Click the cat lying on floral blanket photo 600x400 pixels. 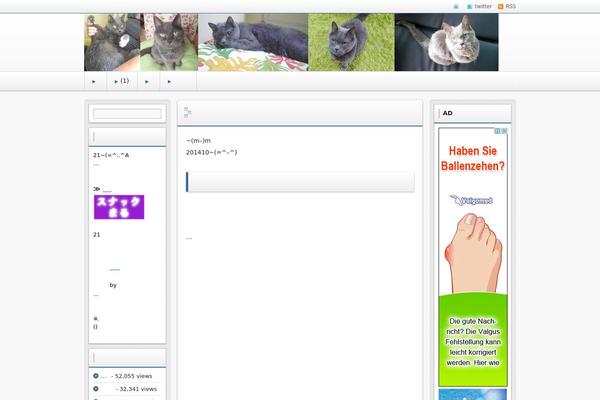click(253, 42)
